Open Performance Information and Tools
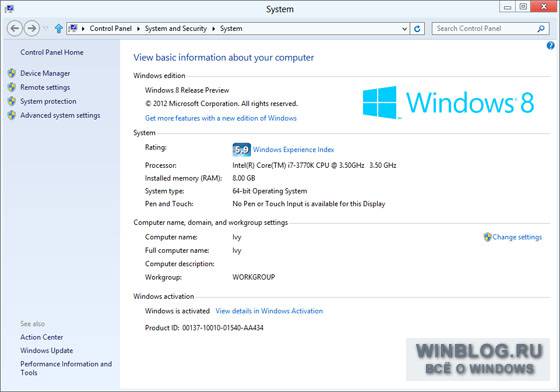 click(66, 368)
